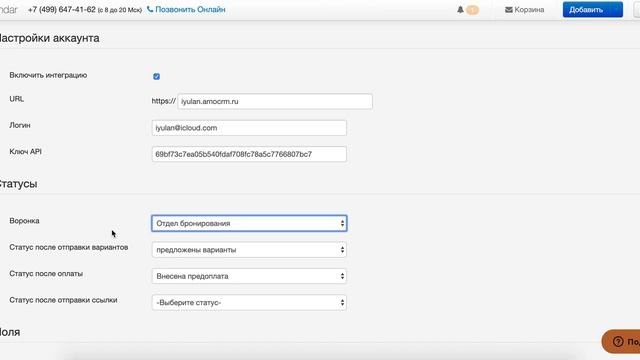Image resolution: width=640 pixels, height=360 pixels.
Task: Open Статус после отправки ссылки dropdown
Action: coord(249,303)
